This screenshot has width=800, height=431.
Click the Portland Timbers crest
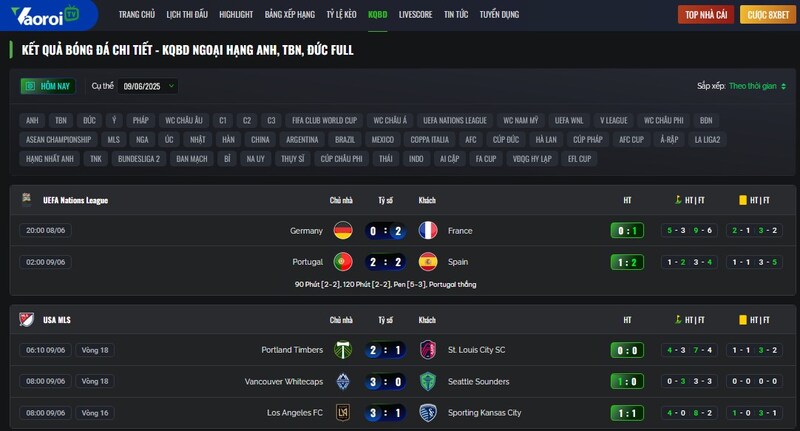(343, 350)
